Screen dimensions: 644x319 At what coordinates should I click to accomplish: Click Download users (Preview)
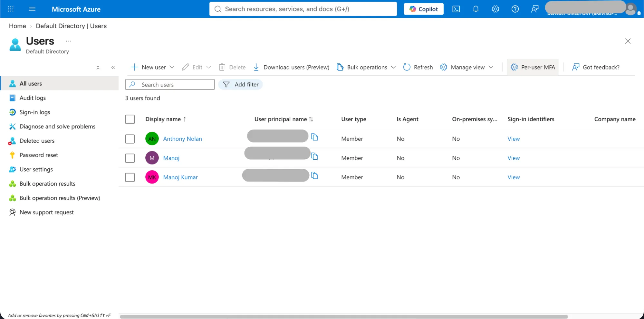coord(291,67)
